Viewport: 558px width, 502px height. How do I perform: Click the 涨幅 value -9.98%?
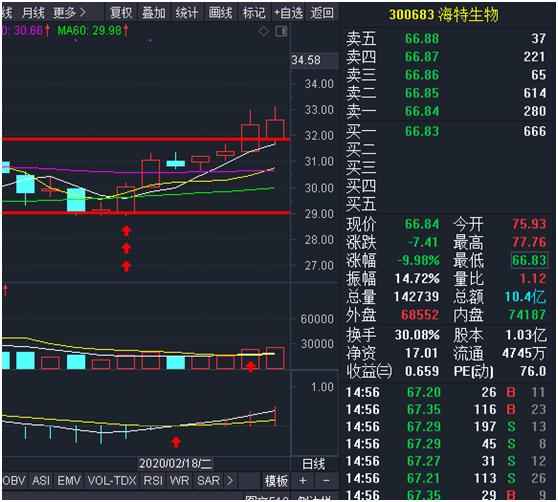tap(419, 260)
